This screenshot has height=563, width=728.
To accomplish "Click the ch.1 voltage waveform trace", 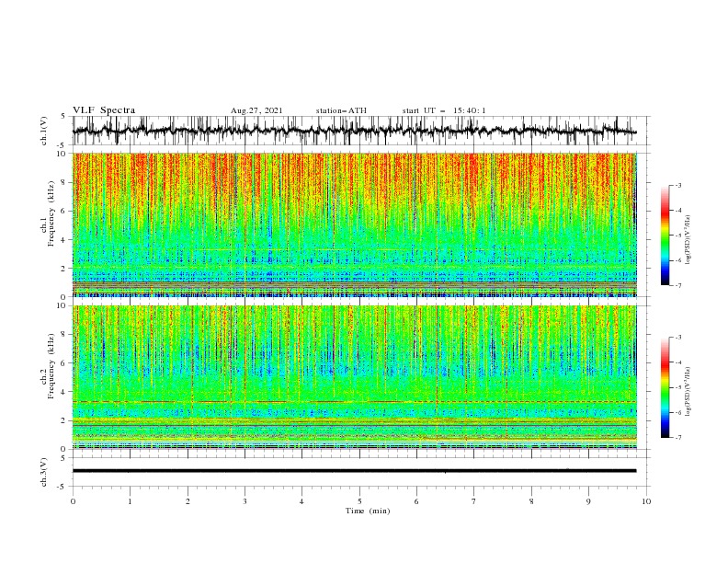I will point(354,131).
